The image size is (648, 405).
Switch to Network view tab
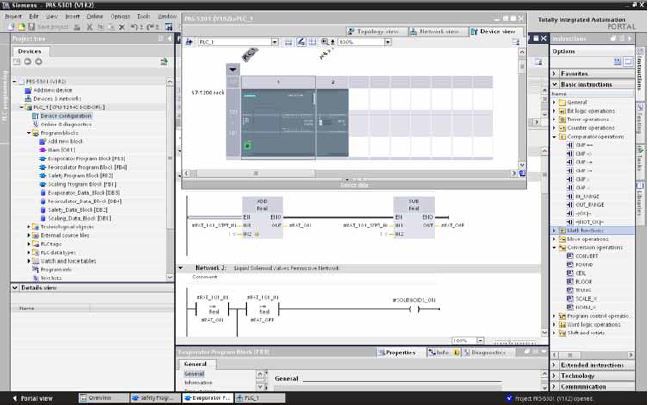click(438, 31)
